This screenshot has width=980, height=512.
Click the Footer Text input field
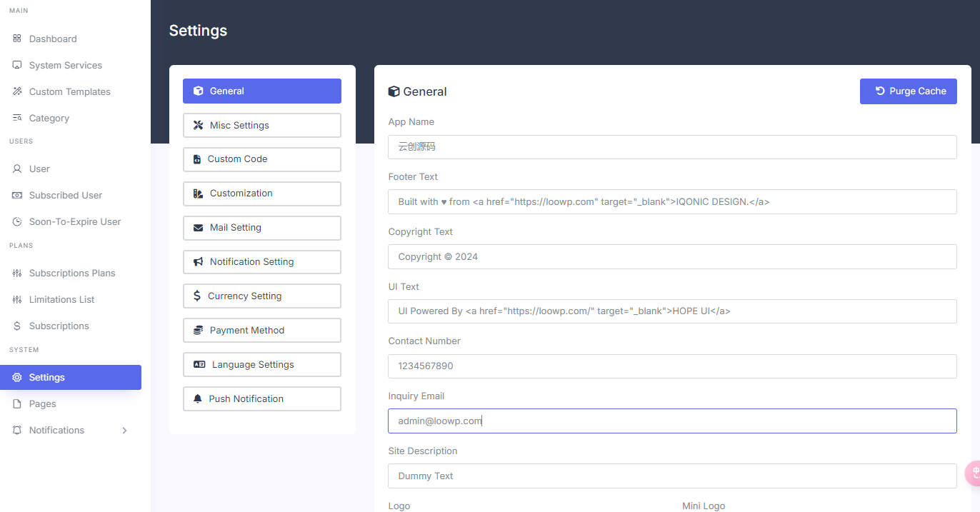(672, 201)
